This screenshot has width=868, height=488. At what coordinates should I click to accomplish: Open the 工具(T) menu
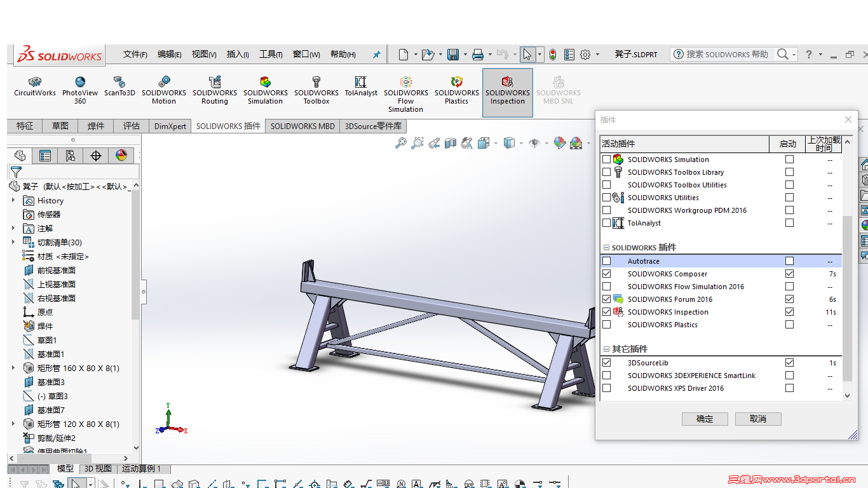271,55
